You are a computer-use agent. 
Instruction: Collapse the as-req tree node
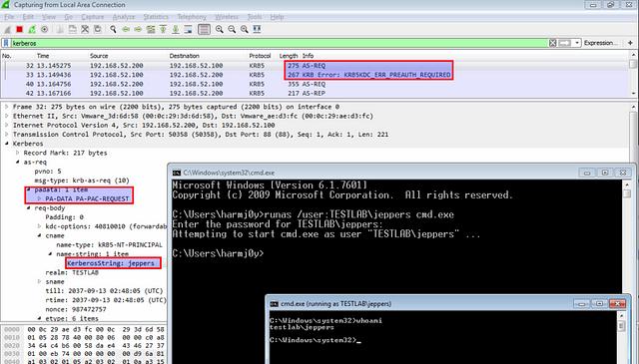(x=18, y=162)
